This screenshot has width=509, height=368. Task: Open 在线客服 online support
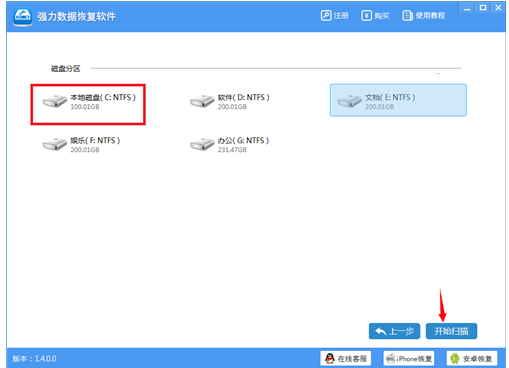click(346, 358)
